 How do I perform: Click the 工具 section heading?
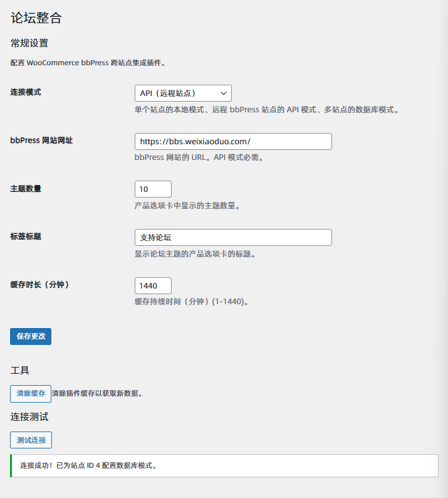[x=20, y=370]
